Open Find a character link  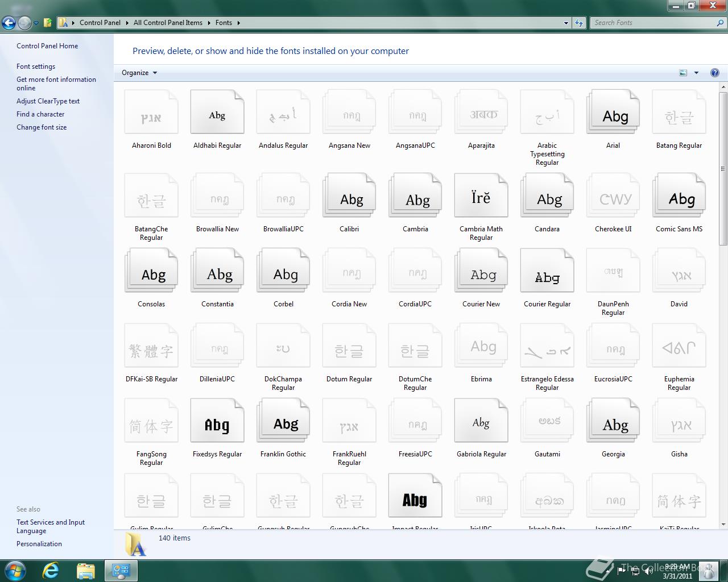(40, 114)
